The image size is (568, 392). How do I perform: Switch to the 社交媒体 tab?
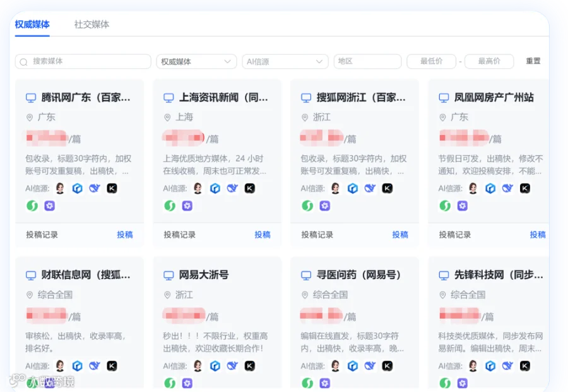[x=92, y=24]
